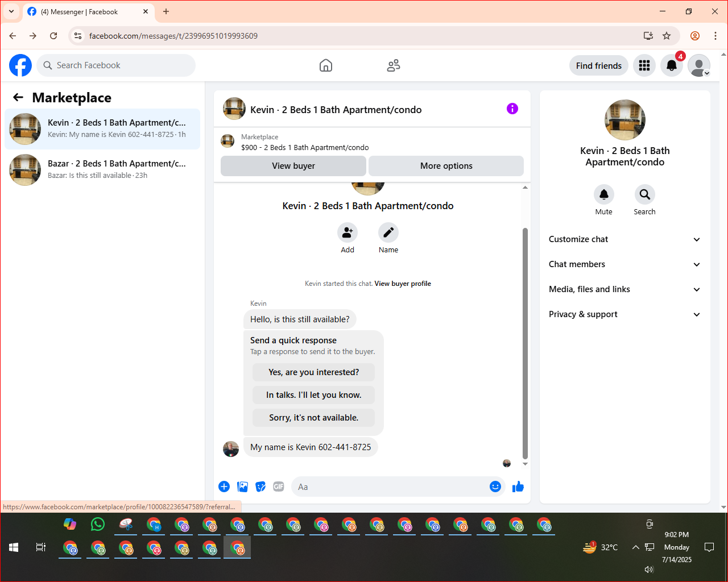Open Copilot icon on the taskbar
The width and height of the screenshot is (728, 582).
pyautogui.click(x=70, y=524)
